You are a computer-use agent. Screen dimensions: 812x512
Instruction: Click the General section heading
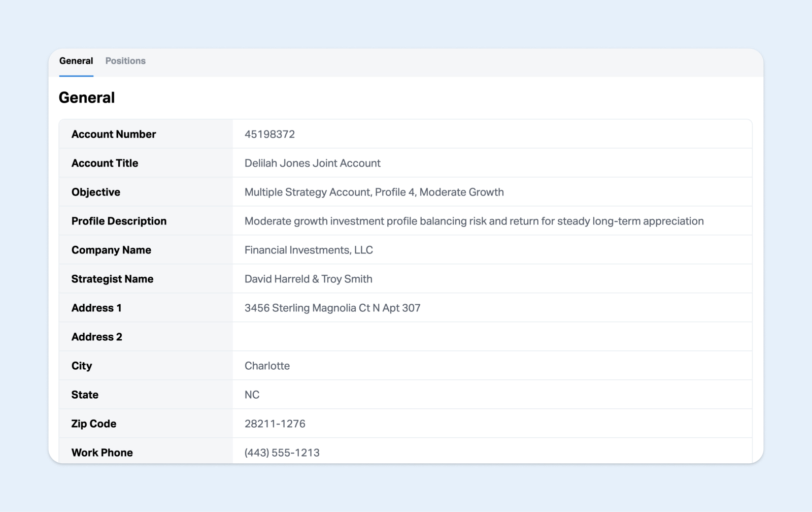[x=87, y=98]
